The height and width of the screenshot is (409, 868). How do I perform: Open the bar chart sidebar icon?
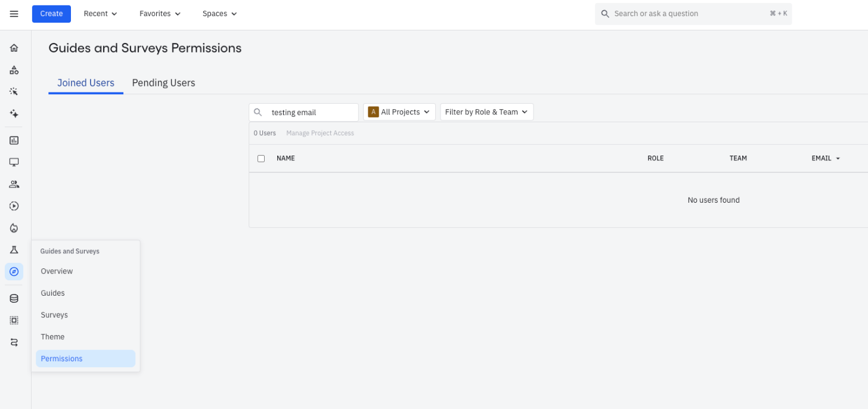coord(14,141)
